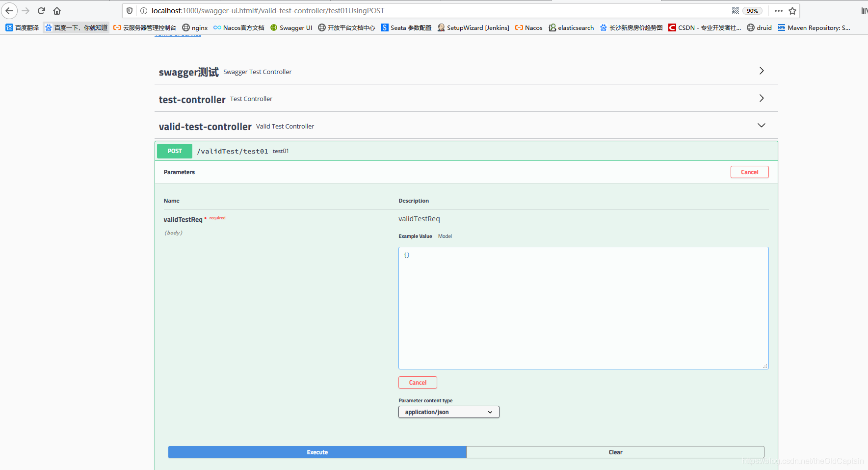The width and height of the screenshot is (868, 470).
Task: Open the Swagger UI bookmark
Action: (x=291, y=27)
